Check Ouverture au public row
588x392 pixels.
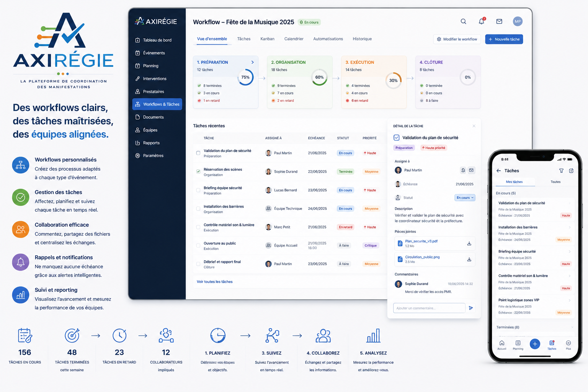(x=198, y=245)
